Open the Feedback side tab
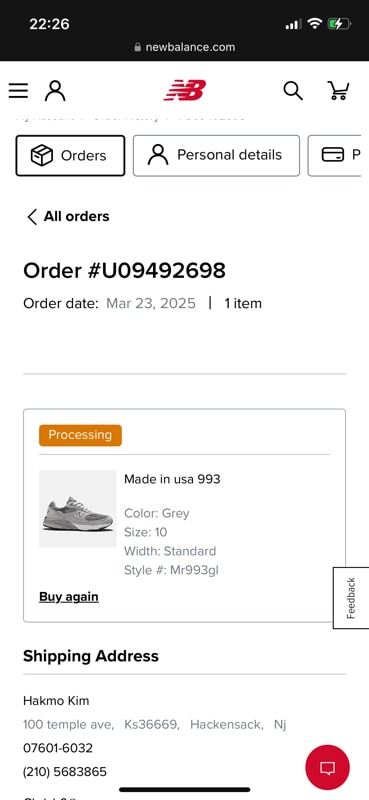Viewport: 369px width, 800px height. (x=351, y=598)
